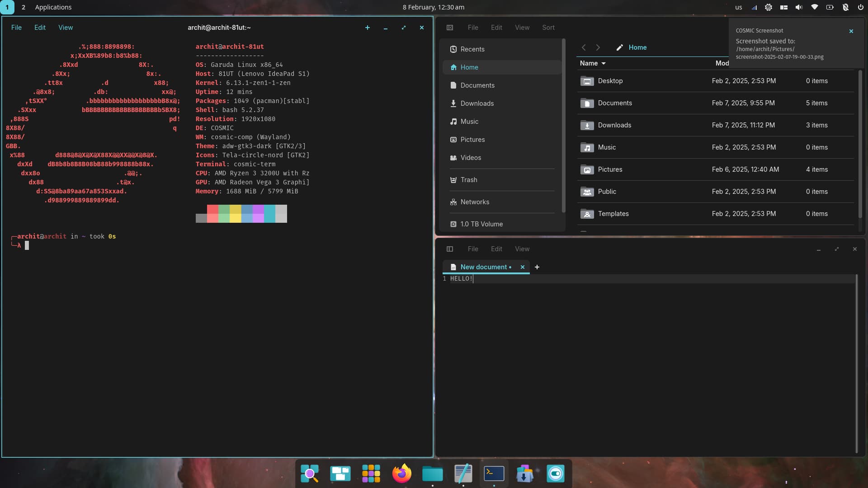Go back in file manager history

[x=584, y=47]
